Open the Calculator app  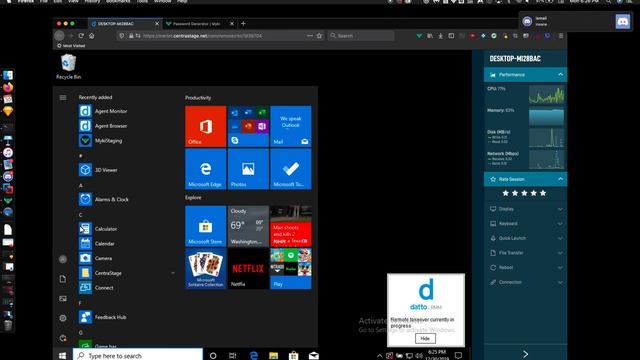pos(98,229)
